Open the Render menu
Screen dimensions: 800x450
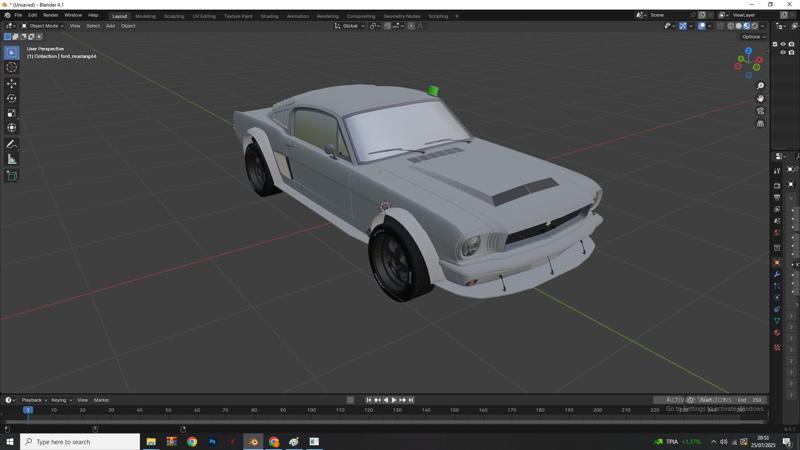point(51,15)
